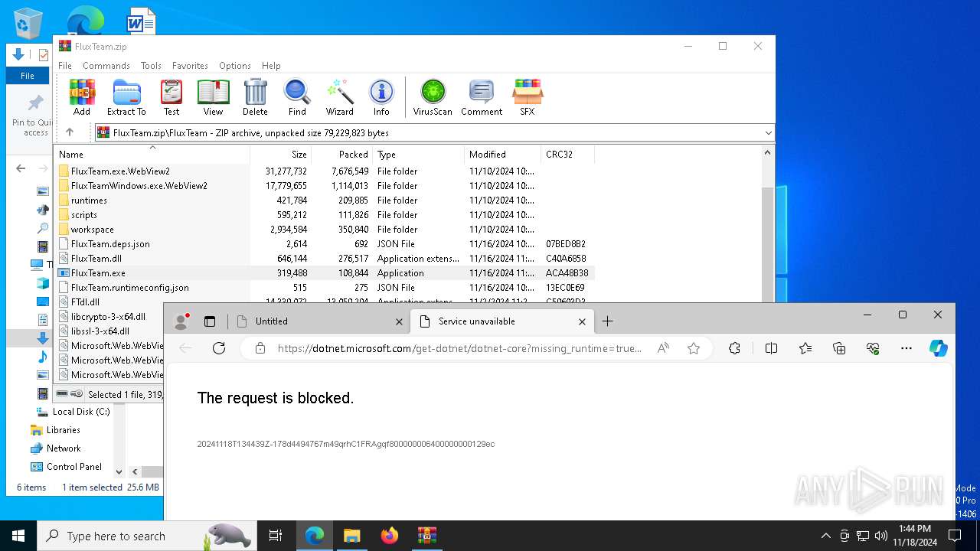Viewport: 980px width, 551px height.
Task: Open the Find tool in WinRAR
Action: [297, 97]
